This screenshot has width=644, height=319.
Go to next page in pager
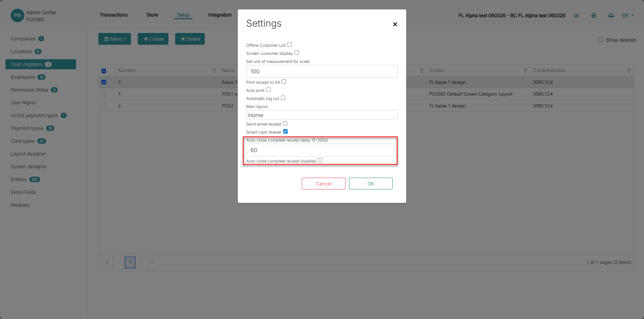(x=141, y=262)
